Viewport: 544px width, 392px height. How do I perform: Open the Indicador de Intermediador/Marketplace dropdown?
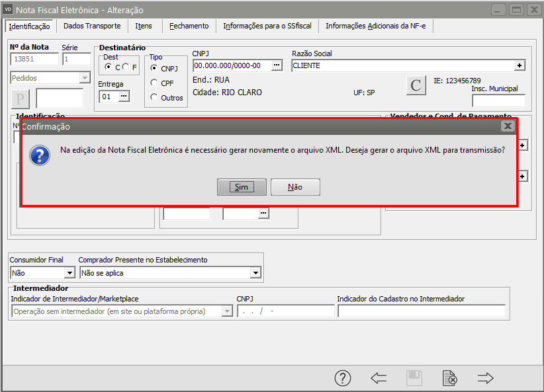coord(227,311)
